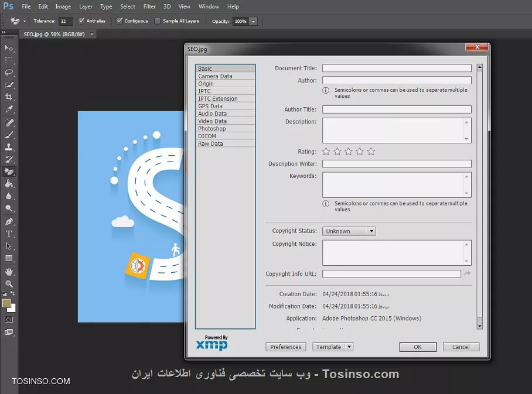Select the Lasso tool
Viewport: 532px width, 394px height.
[x=9, y=73]
